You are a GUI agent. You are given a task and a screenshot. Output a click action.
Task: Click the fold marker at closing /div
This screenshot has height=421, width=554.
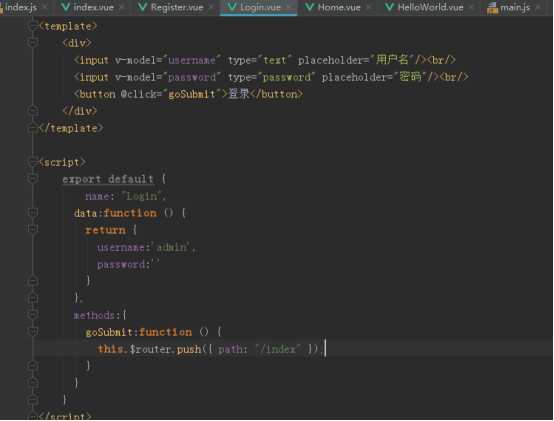click(33, 111)
